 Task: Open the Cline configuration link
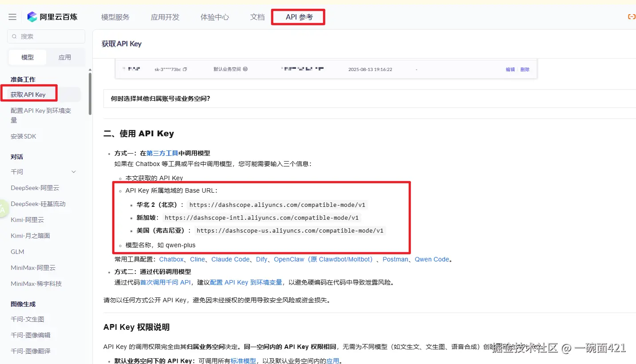tap(198, 259)
